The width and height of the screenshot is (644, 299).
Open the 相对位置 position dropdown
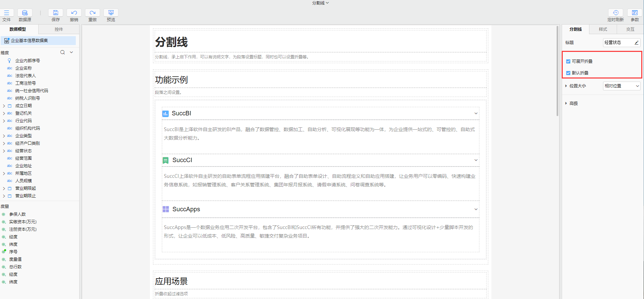point(621,86)
